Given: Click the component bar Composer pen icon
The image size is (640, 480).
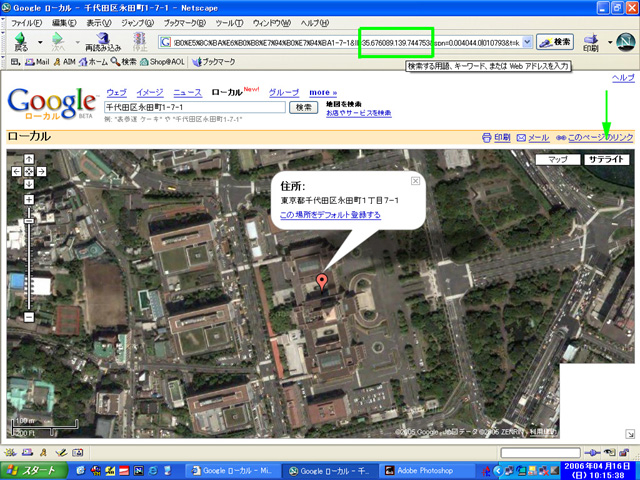Looking at the screenshot, I should (x=61, y=452).
